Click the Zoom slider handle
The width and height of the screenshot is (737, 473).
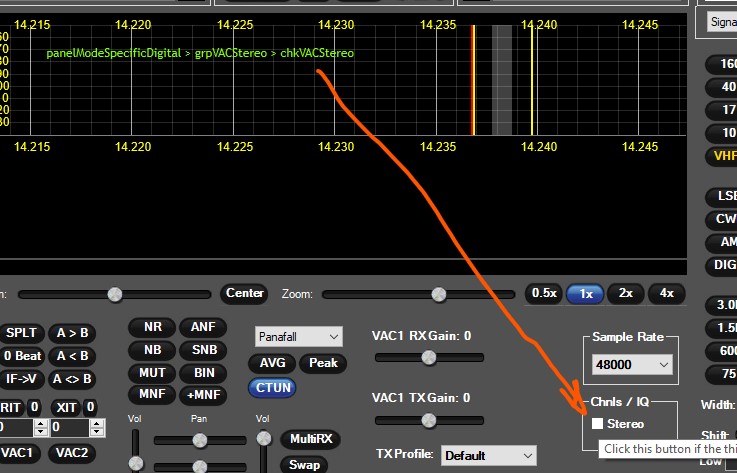(438, 294)
